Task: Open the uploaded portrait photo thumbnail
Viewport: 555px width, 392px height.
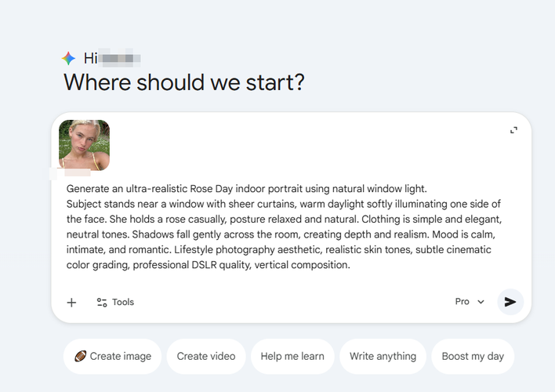Action: [85, 144]
